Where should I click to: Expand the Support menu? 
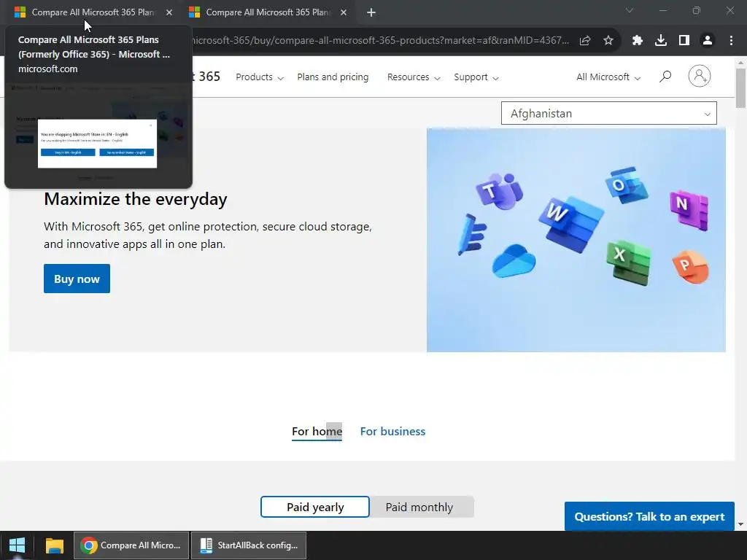pyautogui.click(x=476, y=77)
